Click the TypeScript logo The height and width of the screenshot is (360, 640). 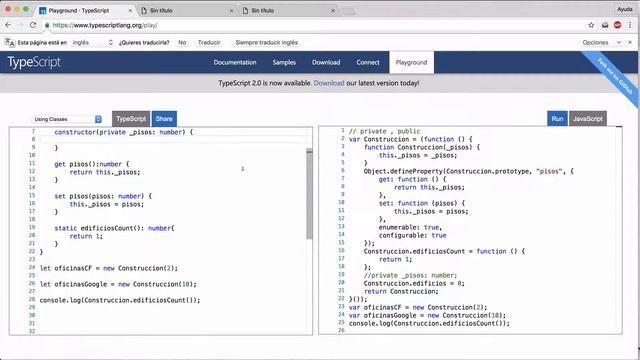click(x=34, y=62)
